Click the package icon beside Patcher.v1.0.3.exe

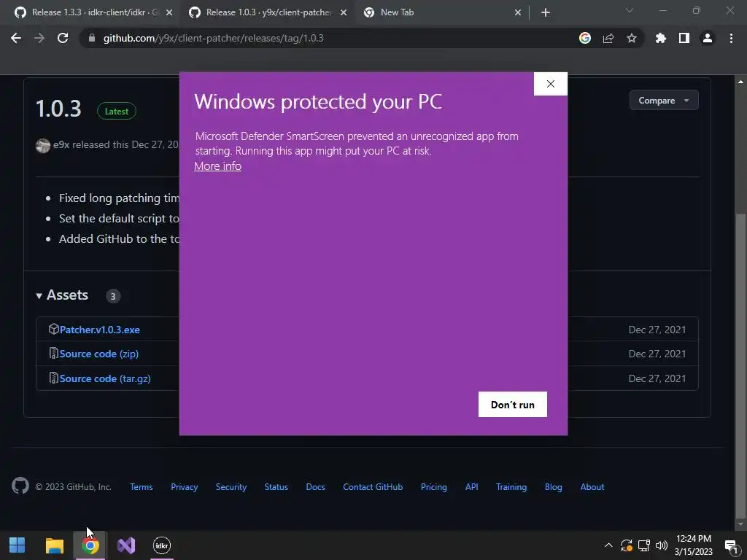coord(53,329)
